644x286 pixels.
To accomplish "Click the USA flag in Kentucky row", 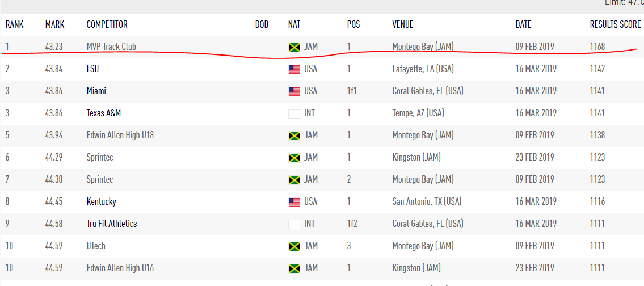I will point(294,202).
